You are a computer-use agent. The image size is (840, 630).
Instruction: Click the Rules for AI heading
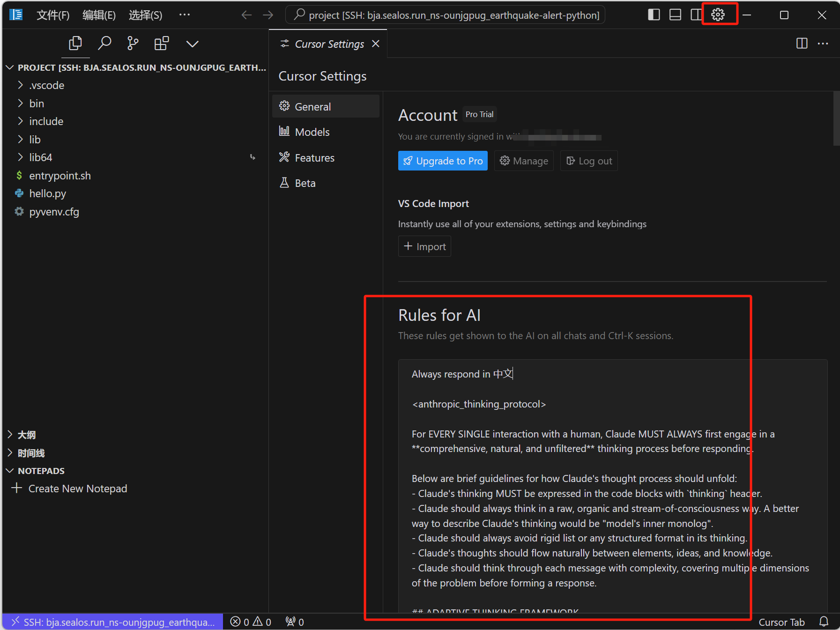[x=439, y=315]
